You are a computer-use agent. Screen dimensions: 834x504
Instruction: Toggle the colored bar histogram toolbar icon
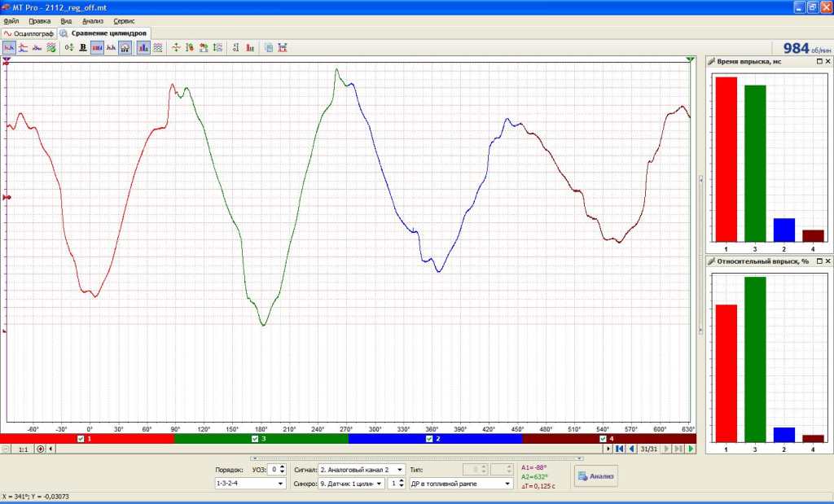143,48
